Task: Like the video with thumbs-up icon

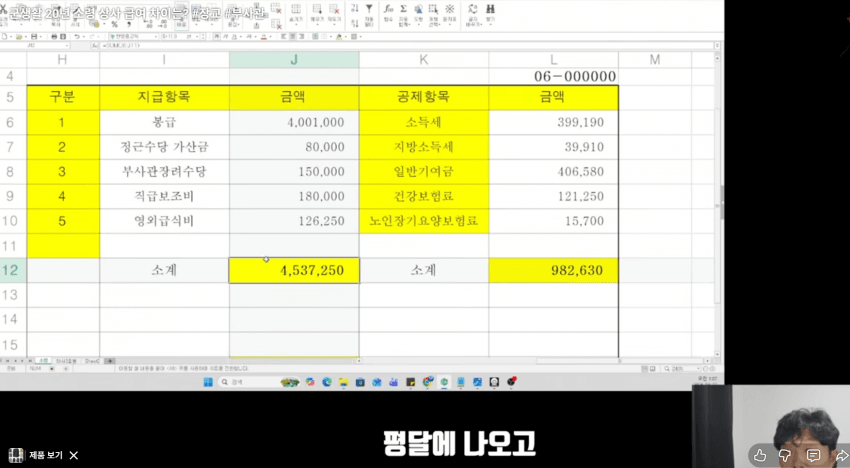Action: point(760,456)
